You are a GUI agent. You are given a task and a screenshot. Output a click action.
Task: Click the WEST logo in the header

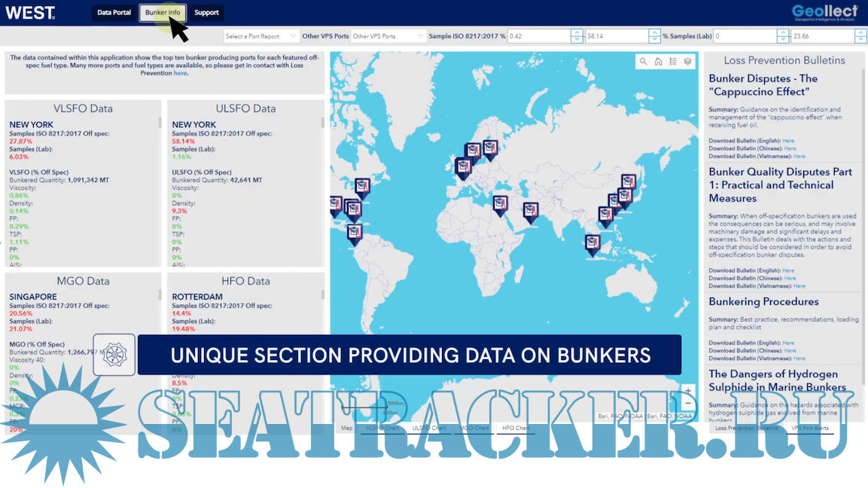(x=30, y=12)
